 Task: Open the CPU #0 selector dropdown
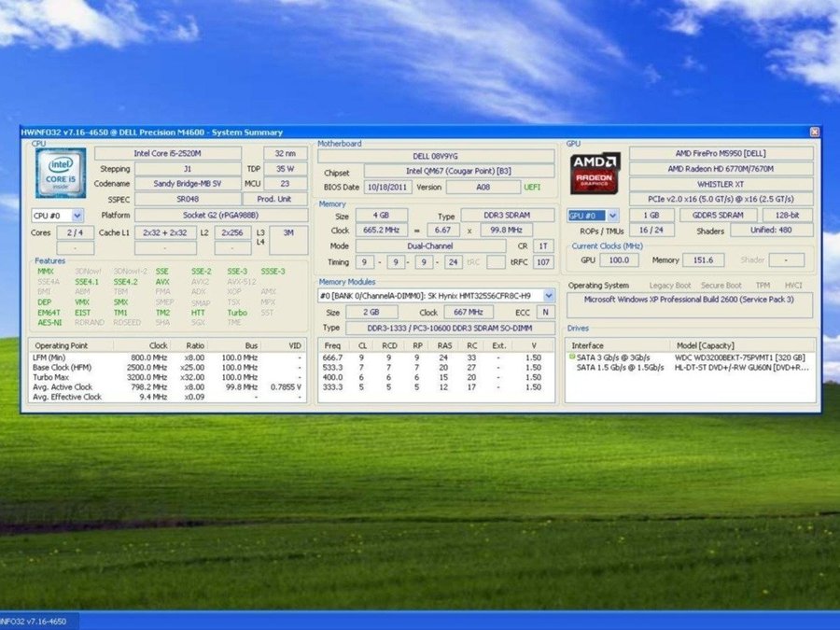coord(77,216)
